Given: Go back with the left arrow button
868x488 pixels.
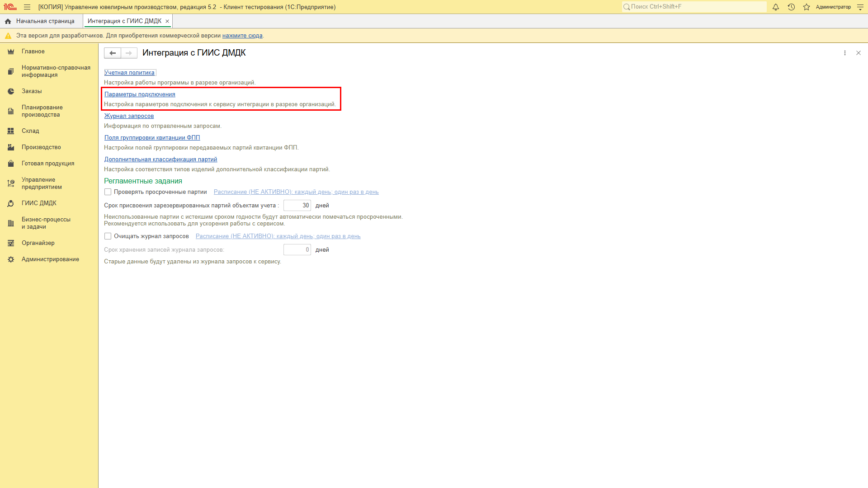Looking at the screenshot, I should tap(113, 53).
